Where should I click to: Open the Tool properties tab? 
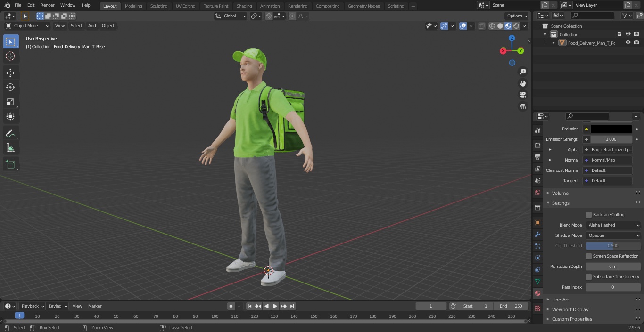pyautogui.click(x=537, y=130)
